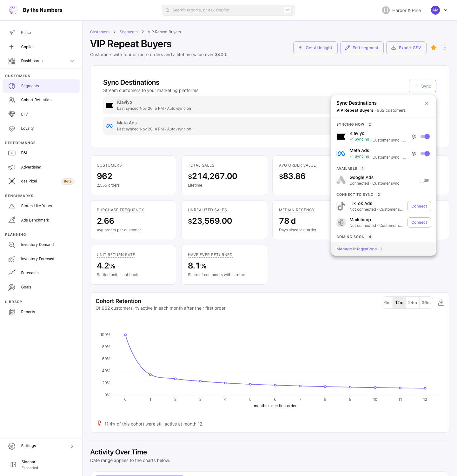The width and height of the screenshot is (457, 476).
Task: Open Goals target icon
Action: [12, 287]
